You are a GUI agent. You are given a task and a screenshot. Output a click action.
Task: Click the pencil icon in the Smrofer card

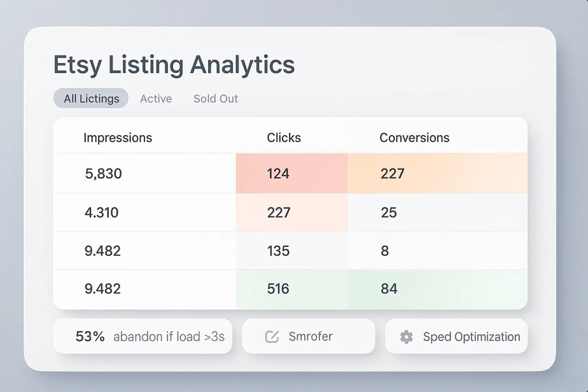point(272,336)
